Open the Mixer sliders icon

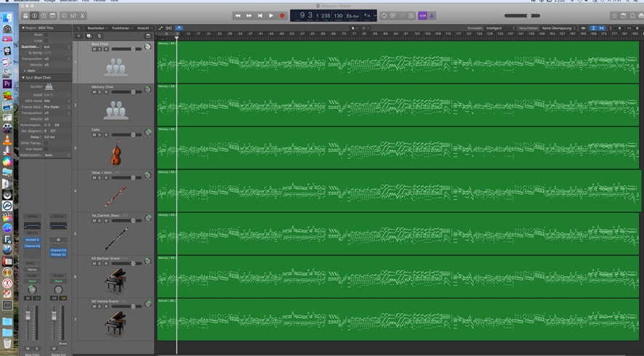point(73,15)
